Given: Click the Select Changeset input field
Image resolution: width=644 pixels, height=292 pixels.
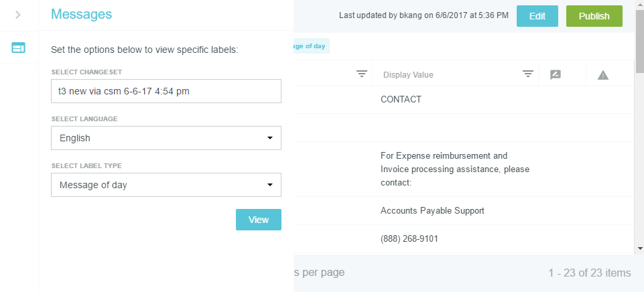Looking at the screenshot, I should [166, 91].
